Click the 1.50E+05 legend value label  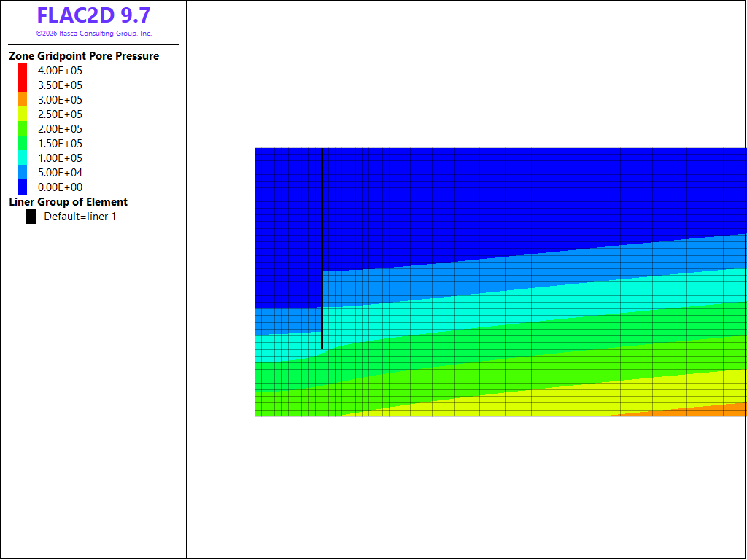pos(60,144)
